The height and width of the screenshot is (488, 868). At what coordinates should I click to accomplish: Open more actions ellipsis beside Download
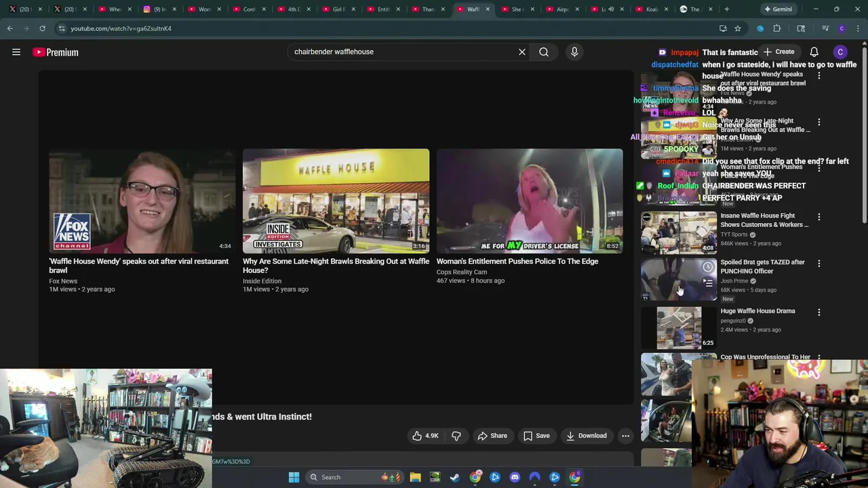click(625, 436)
